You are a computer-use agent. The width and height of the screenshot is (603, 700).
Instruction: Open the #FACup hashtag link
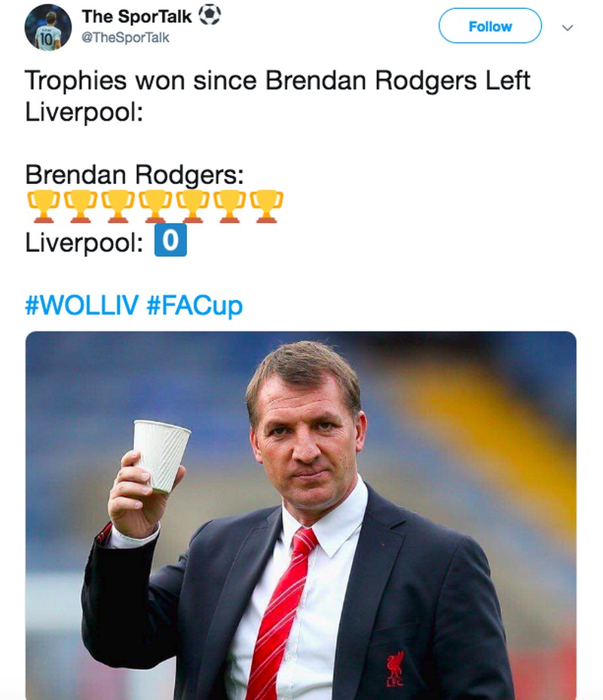coord(194,305)
